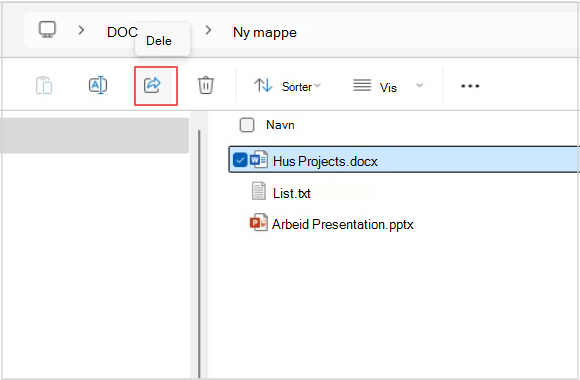This screenshot has height=380, width=580.
Task: Select the file name Hus Projects.docx
Action: 325,161
